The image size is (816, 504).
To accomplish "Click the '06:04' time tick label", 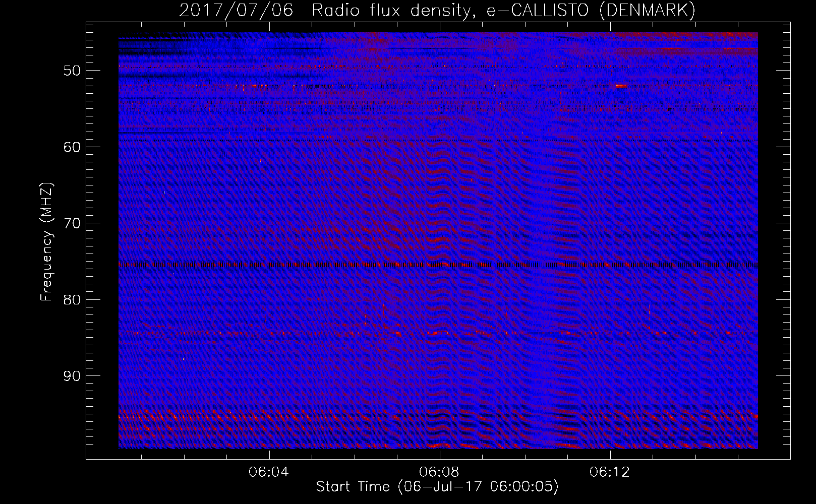I will [269, 472].
